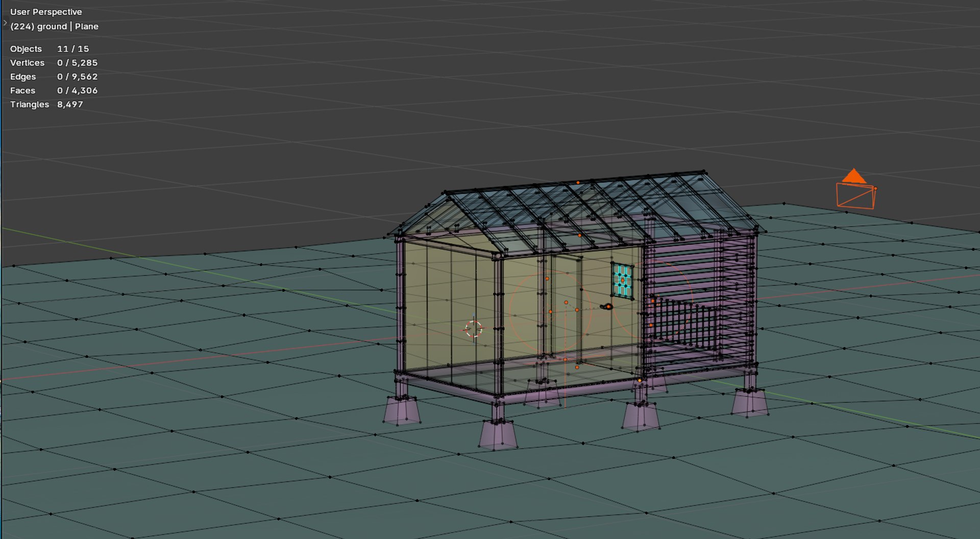Click the "11 / 15" objects count
This screenshot has width=980, height=539.
point(73,49)
